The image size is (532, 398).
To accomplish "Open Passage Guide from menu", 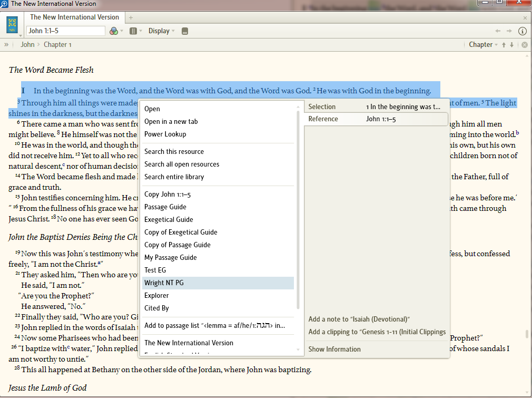I will coord(218,207).
